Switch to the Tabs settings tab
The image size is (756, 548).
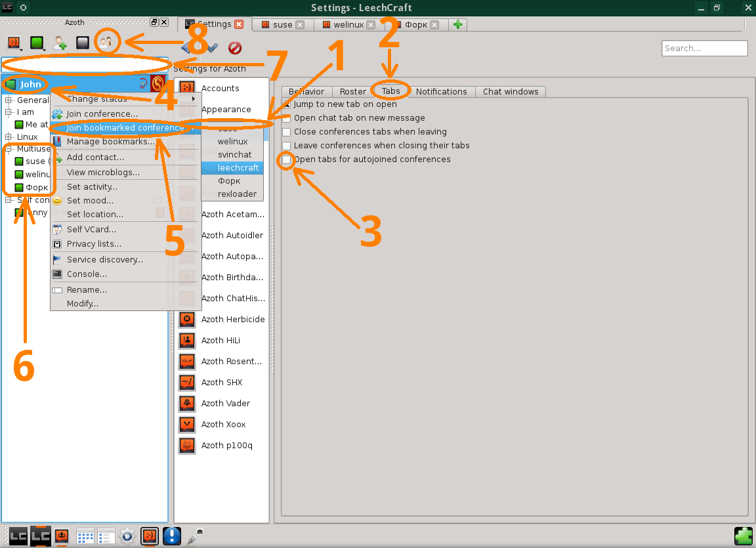click(391, 91)
